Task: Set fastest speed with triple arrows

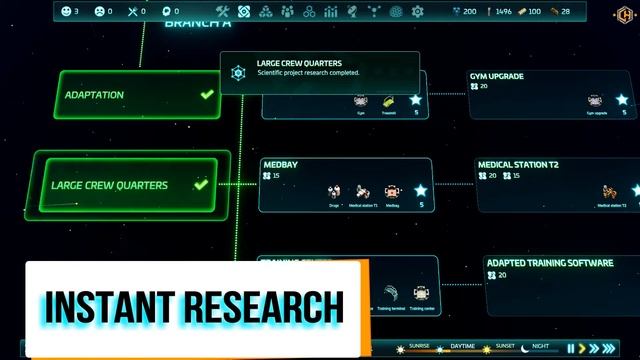Action: (x=609, y=348)
